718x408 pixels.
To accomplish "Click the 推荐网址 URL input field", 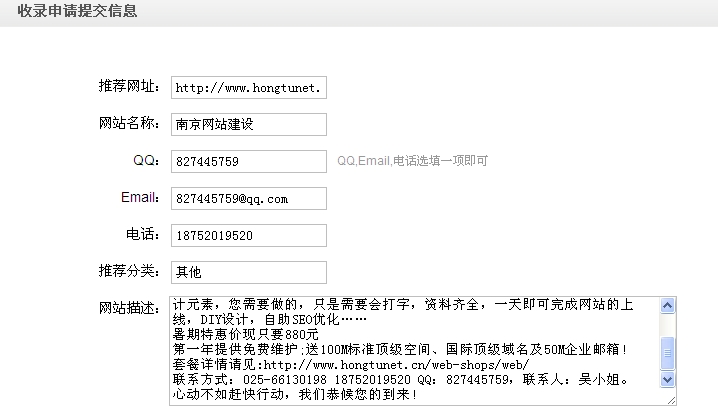I will [x=249, y=87].
